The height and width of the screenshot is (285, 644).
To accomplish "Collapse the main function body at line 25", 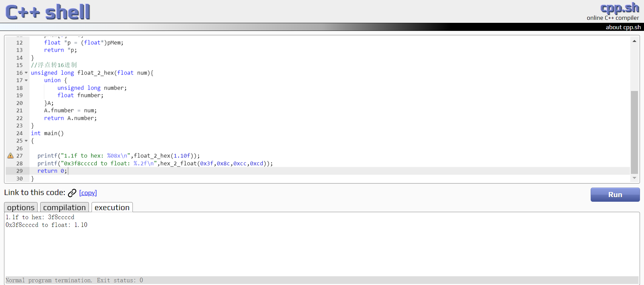I will tap(26, 141).
